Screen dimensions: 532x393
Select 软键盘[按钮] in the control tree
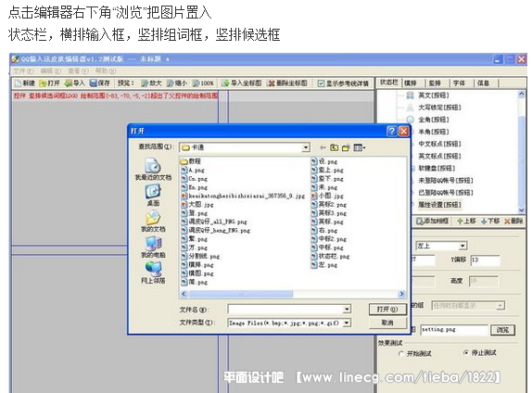point(437,169)
